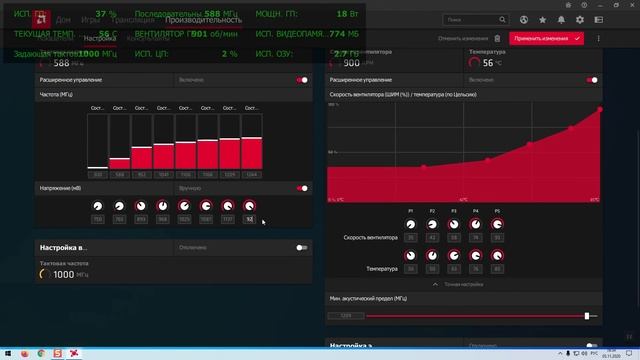This screenshot has height=360, width=640.
Task: Click the fourth voltage dial knob
Action: click(x=162, y=206)
